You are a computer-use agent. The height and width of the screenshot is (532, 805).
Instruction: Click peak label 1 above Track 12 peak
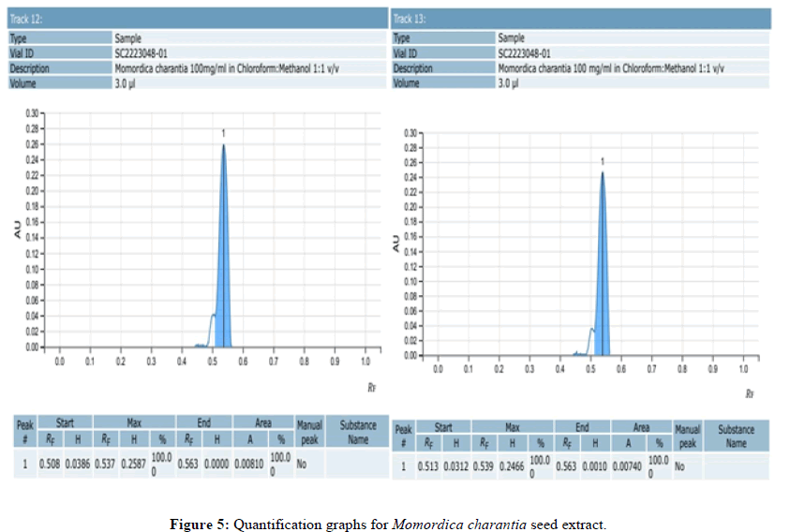pyautogui.click(x=224, y=135)
